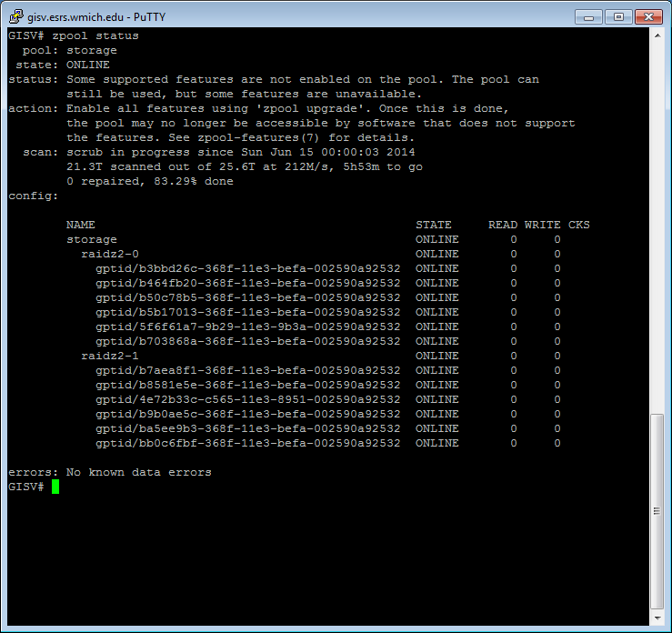The image size is (672, 633).
Task: Click the '83.29% done' text
Action: (194, 182)
